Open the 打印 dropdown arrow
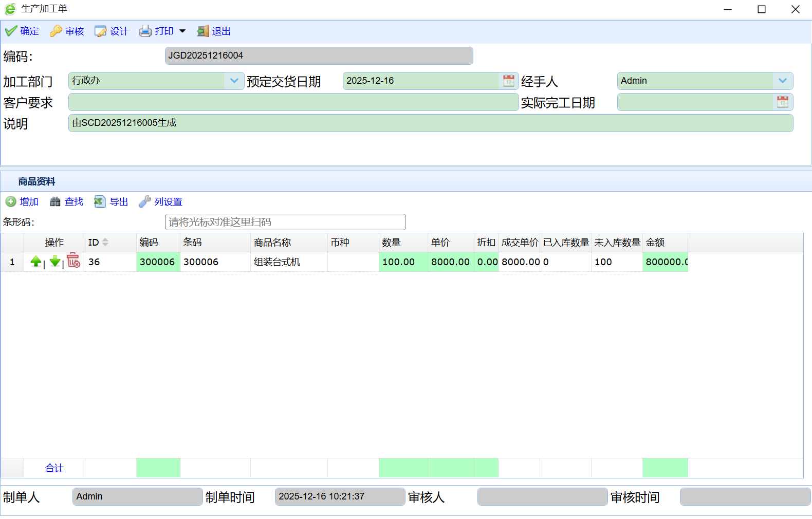 point(182,31)
